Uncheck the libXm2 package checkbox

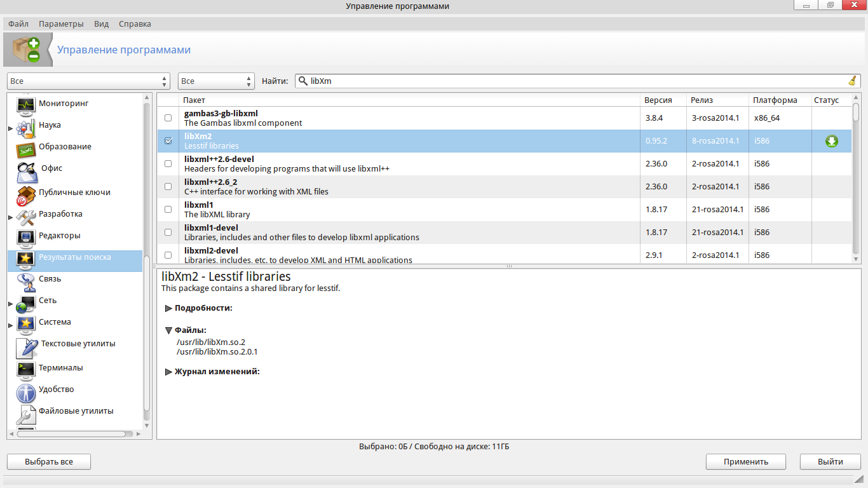(x=168, y=141)
